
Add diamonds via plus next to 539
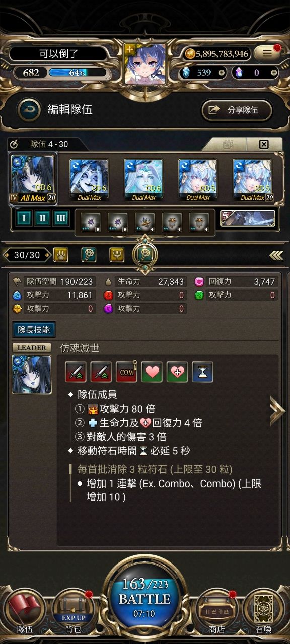[x=222, y=73]
